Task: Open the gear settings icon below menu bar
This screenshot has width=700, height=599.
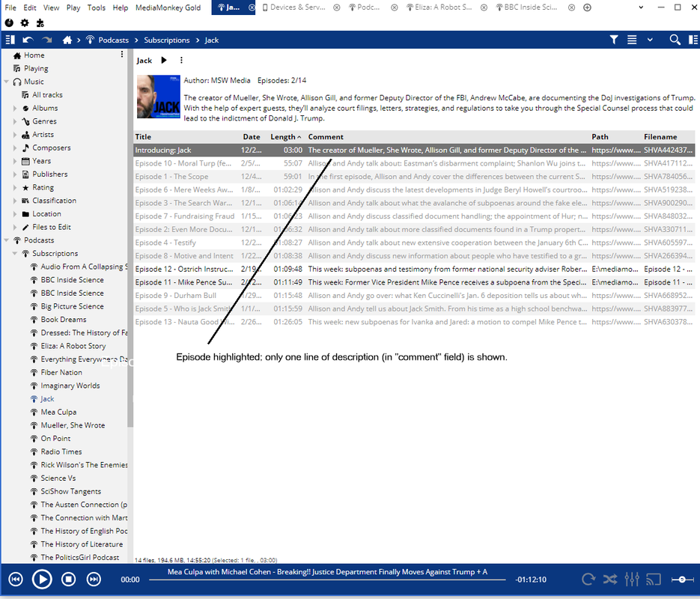Action: pyautogui.click(x=25, y=22)
